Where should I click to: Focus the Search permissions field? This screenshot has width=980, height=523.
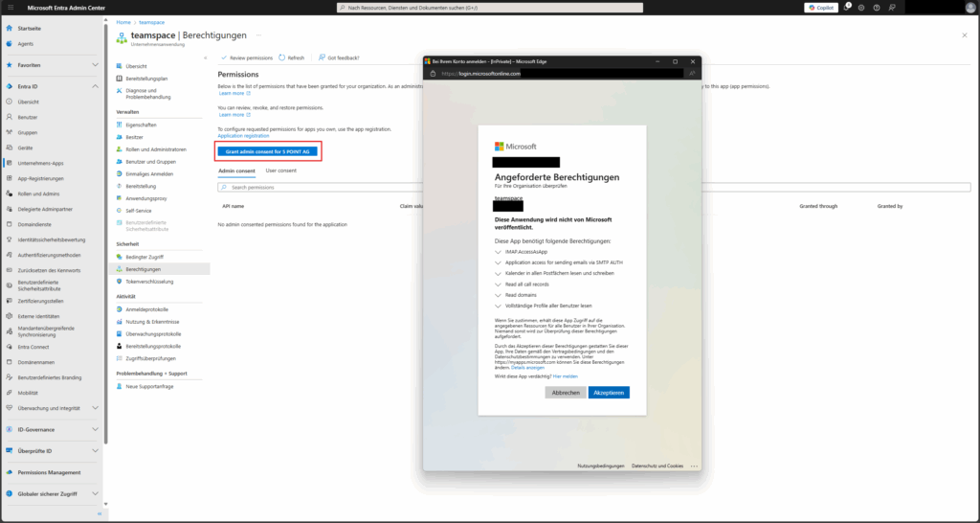593,187
